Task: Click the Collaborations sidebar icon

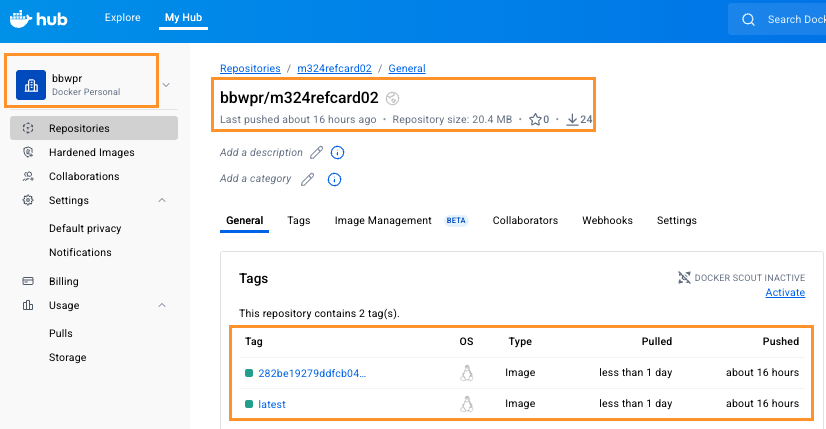Action: point(28,177)
